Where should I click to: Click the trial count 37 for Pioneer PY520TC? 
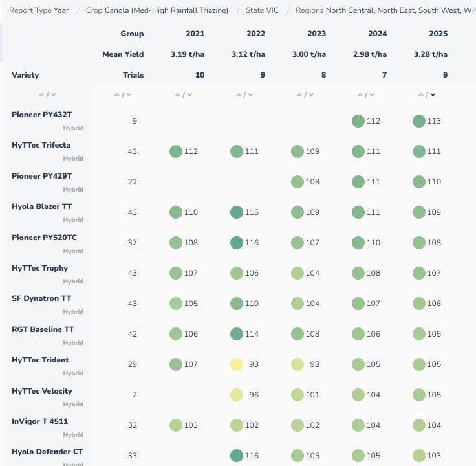(133, 243)
